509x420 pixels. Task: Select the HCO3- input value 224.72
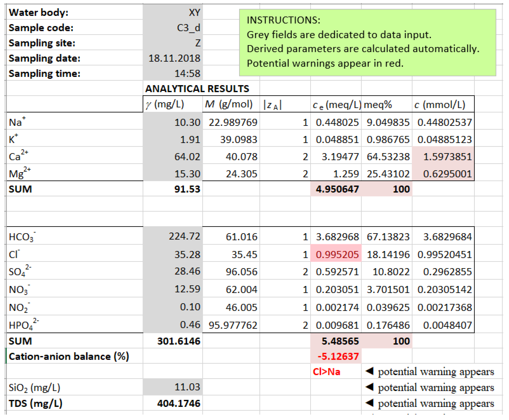click(x=173, y=236)
